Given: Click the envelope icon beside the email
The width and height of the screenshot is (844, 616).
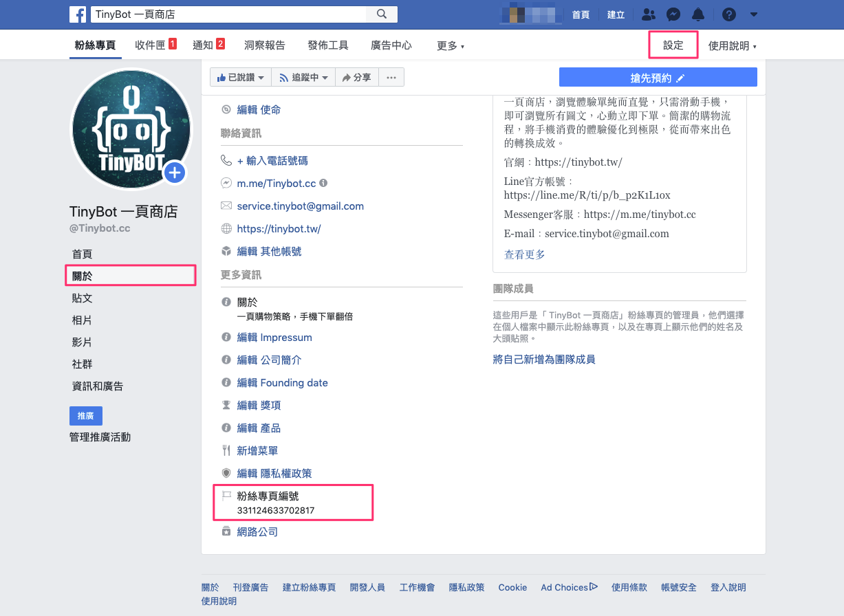Looking at the screenshot, I should tap(226, 206).
